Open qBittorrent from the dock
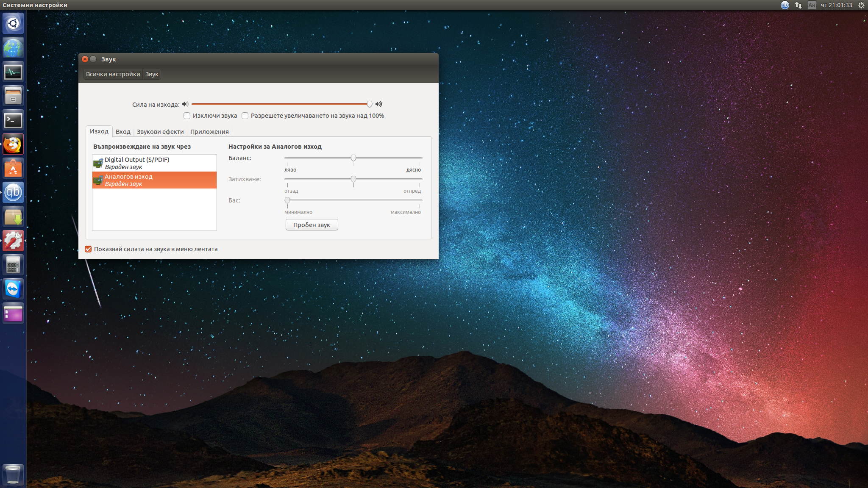Screen dimensions: 868x488 pyautogui.click(x=13, y=193)
